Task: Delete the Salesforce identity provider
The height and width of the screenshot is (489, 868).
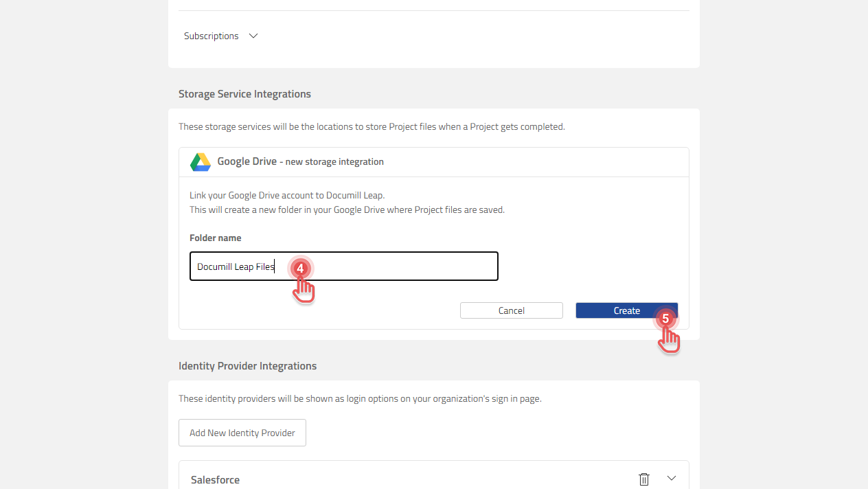Action: tap(644, 479)
